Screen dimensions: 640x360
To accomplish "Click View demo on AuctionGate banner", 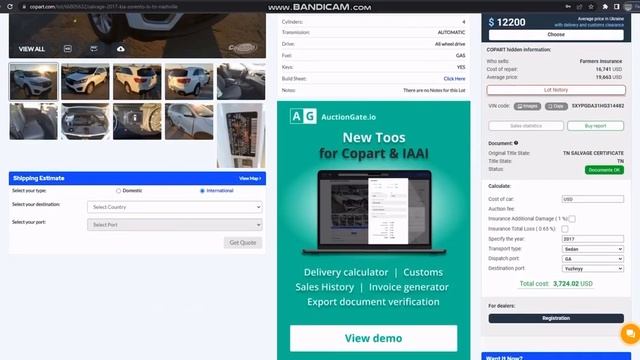I will tap(373, 338).
